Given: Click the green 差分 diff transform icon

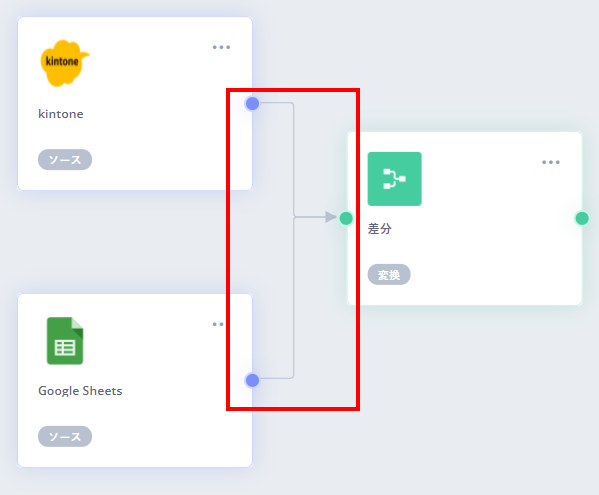Looking at the screenshot, I should point(395,179).
